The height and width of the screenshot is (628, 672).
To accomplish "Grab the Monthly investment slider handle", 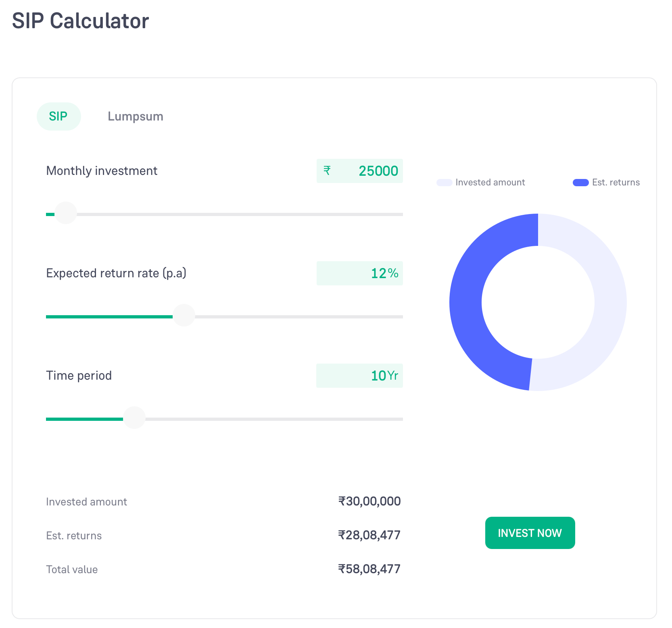I will pos(66,213).
